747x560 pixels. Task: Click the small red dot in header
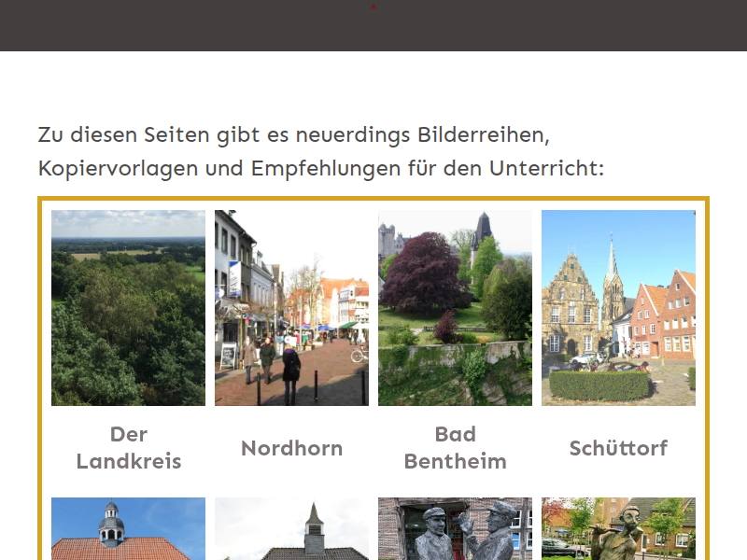(373, 7)
